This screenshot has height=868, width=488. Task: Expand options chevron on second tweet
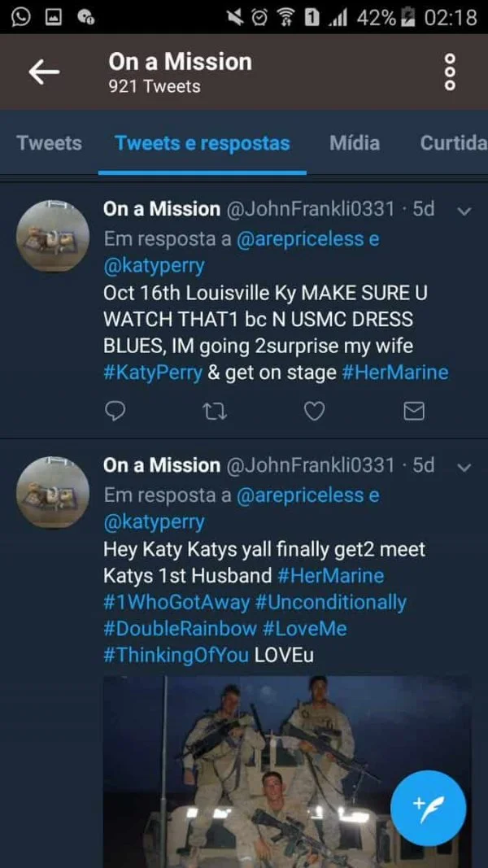[x=464, y=467]
